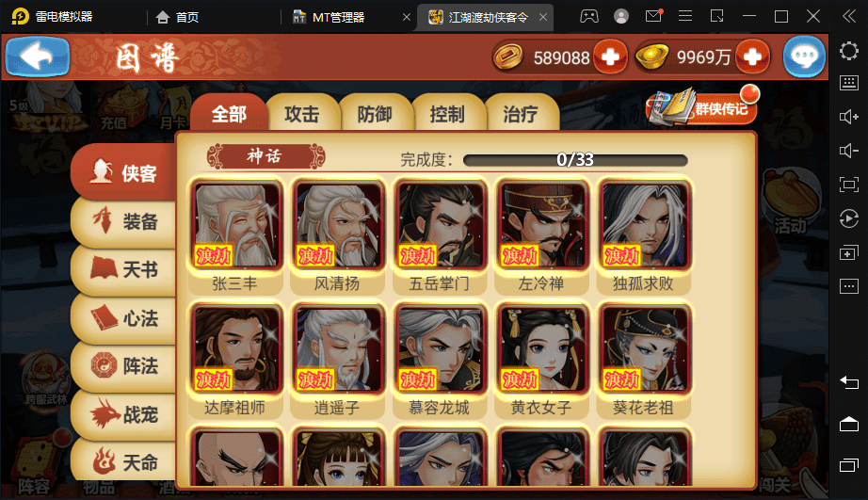Switch to the 攻击 tab

(302, 114)
